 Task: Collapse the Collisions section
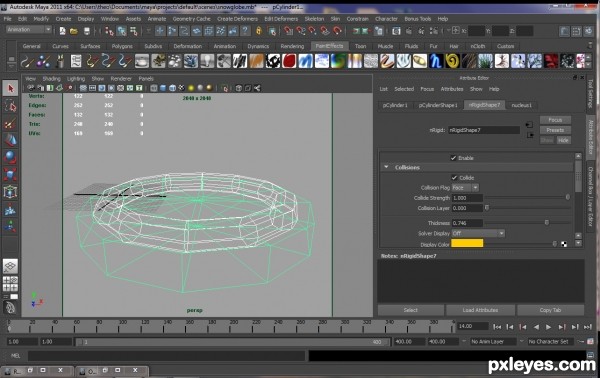[386, 167]
